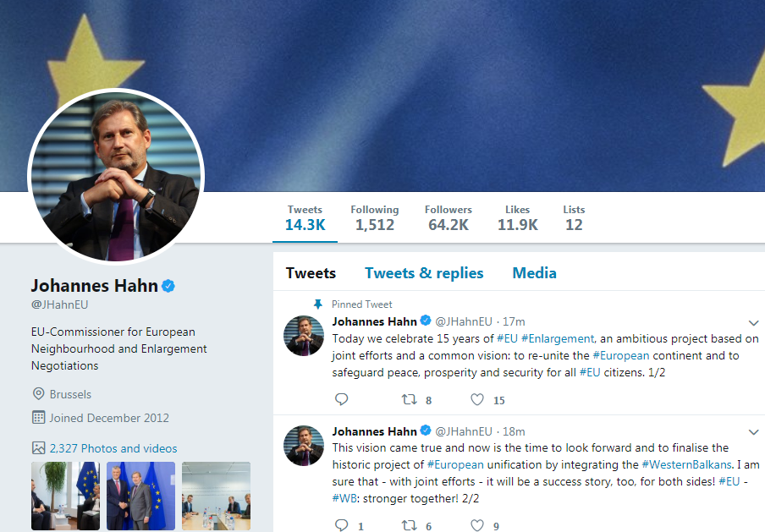The height and width of the screenshot is (532, 765).
Task: Like the pinned tweet with 15 likes
Action: coord(477,400)
